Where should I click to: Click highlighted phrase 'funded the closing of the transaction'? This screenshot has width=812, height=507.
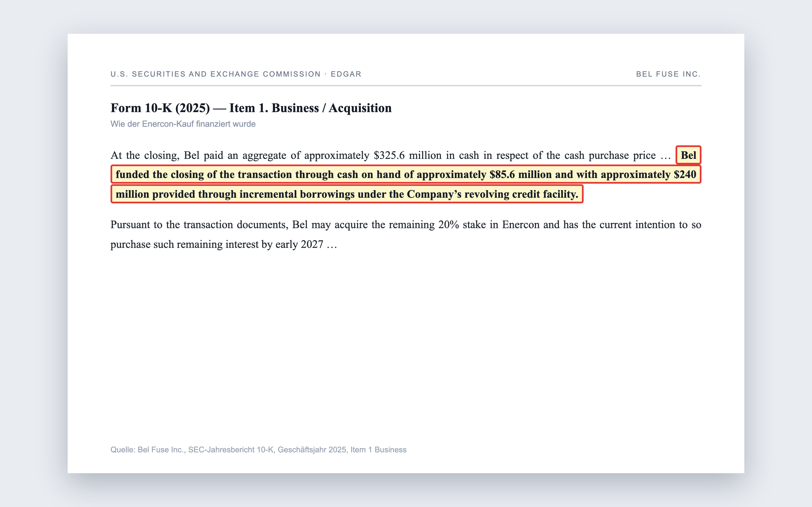point(204,174)
